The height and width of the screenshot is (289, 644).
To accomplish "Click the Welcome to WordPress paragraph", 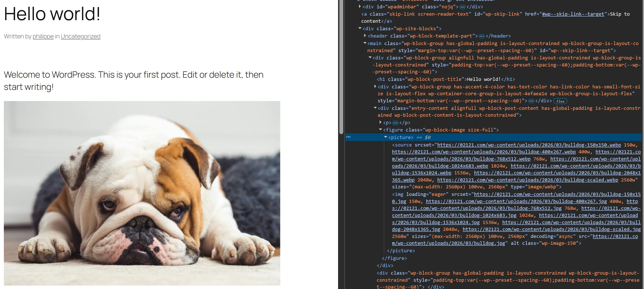I will tap(133, 81).
